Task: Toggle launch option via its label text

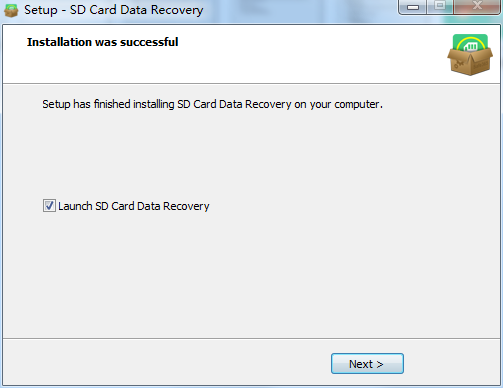Action: [x=134, y=206]
